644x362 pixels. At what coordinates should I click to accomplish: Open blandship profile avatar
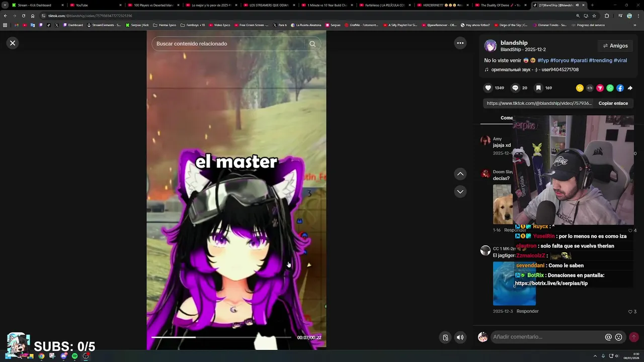(490, 46)
